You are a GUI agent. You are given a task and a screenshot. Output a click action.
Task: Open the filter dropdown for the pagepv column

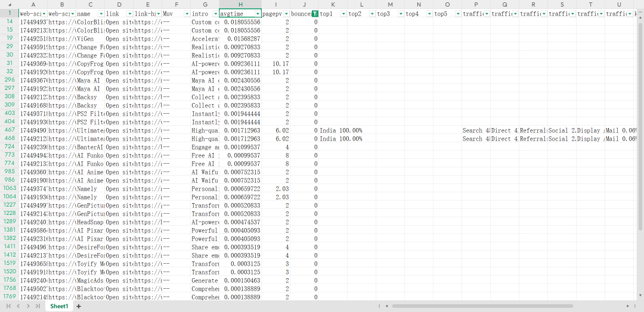point(286,14)
